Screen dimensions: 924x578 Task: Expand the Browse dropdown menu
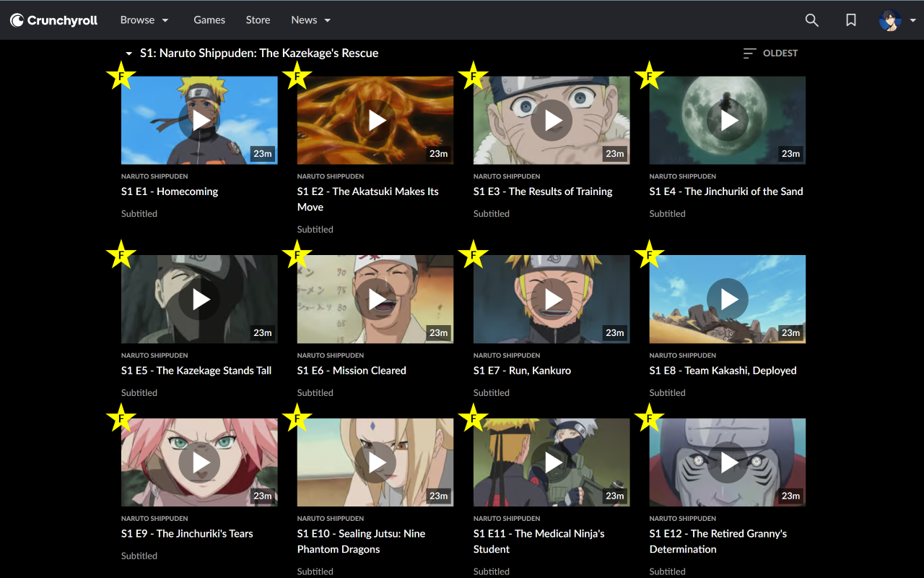pos(144,20)
